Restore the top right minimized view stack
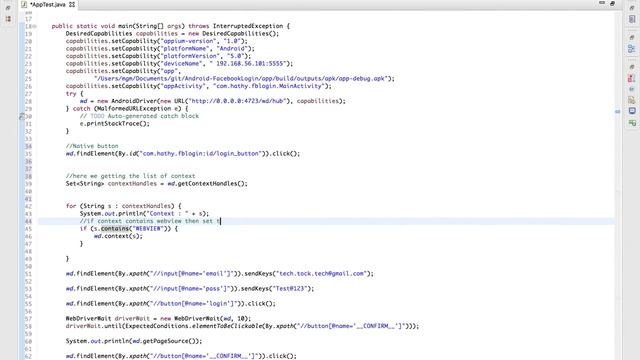Viewport: 640px width, 360px height. tap(632, 8)
